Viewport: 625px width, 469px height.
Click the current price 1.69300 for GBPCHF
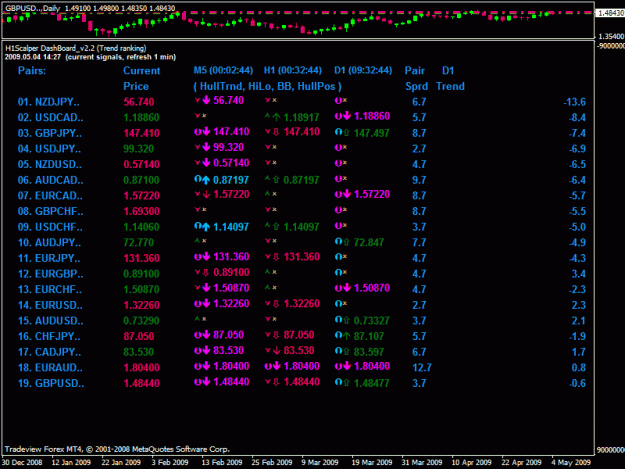[x=142, y=211]
